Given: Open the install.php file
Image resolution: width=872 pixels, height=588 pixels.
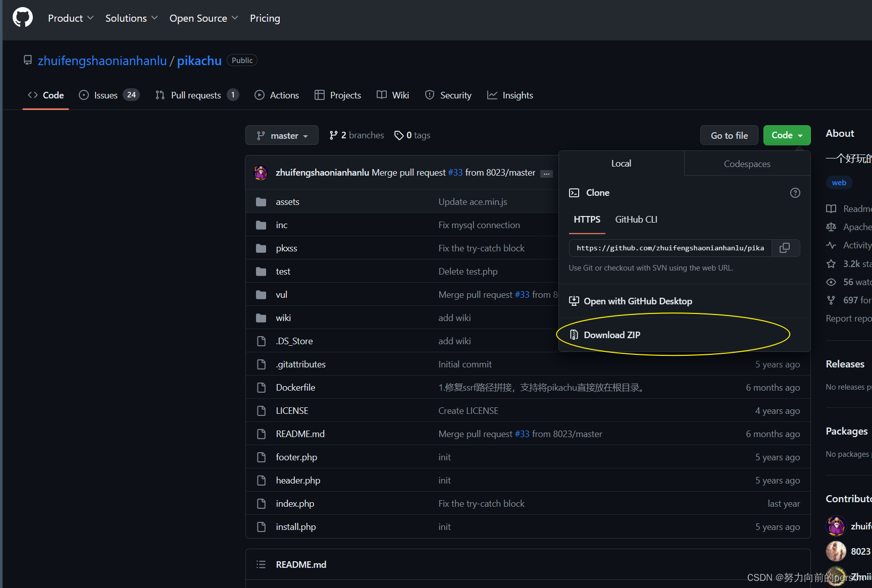Looking at the screenshot, I should coord(296,527).
